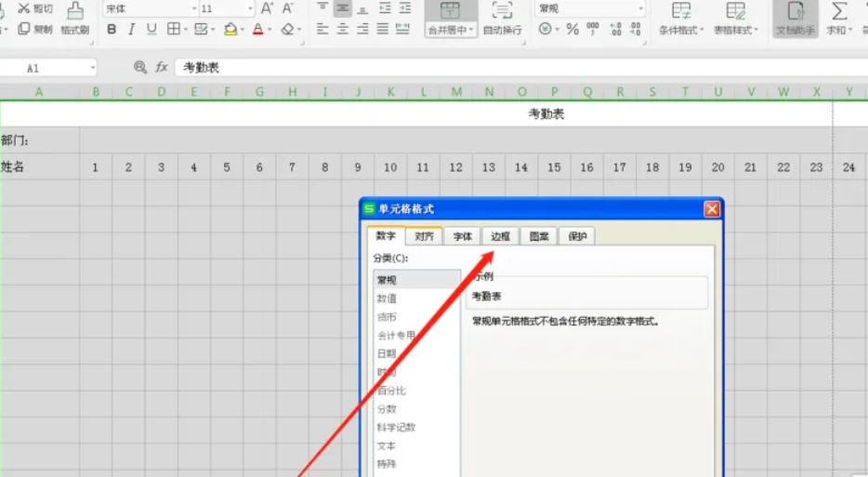The image size is (868, 477).
Task: Expand the font size 11 dropdown
Action: (x=249, y=8)
